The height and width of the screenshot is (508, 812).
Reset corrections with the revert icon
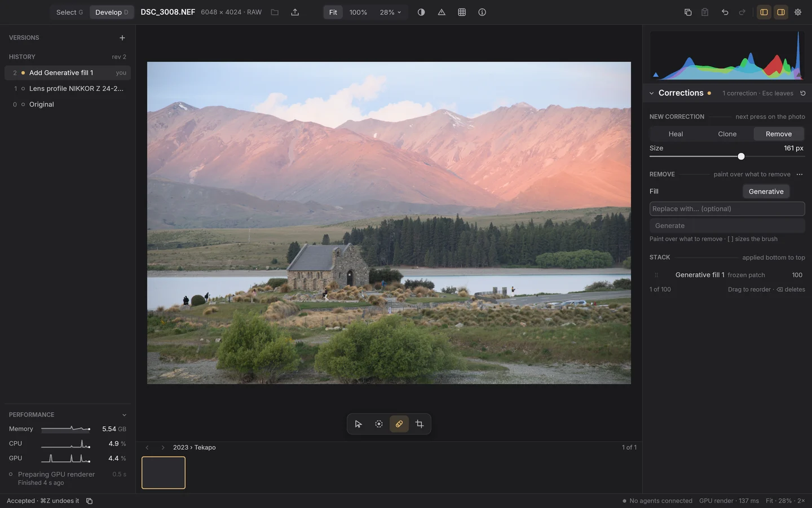pyautogui.click(x=803, y=93)
